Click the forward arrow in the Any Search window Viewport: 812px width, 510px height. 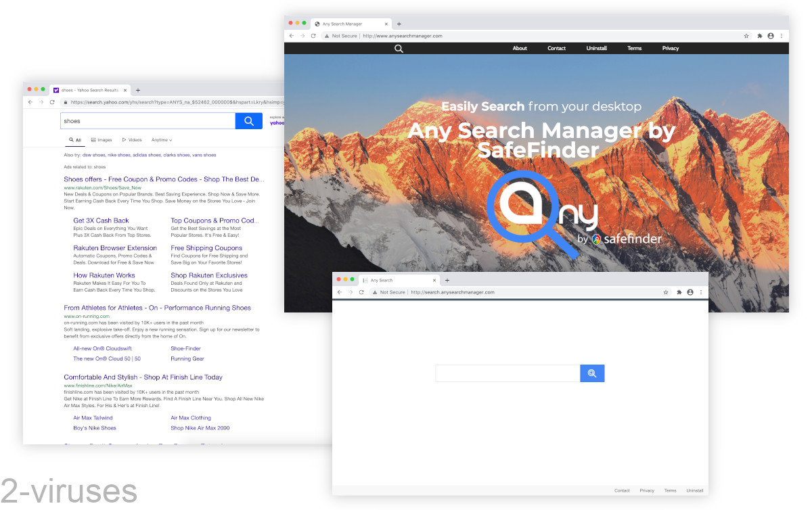(x=350, y=292)
